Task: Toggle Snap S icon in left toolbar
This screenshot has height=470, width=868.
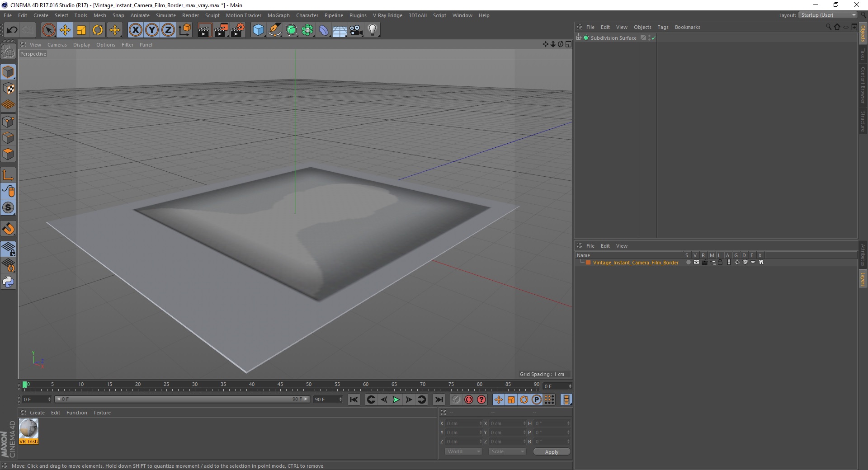Action: click(x=8, y=208)
